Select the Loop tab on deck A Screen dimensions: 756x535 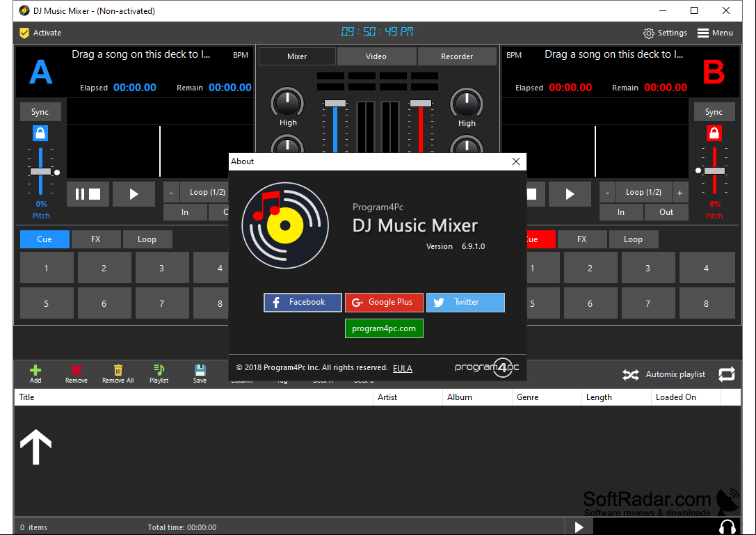(x=147, y=239)
